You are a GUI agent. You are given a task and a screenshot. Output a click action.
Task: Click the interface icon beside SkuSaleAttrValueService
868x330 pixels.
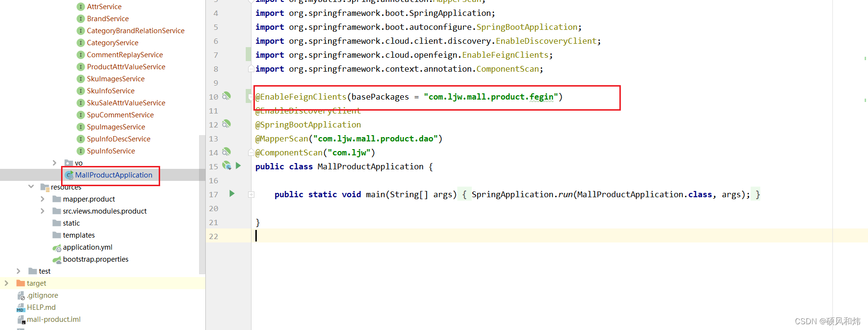(81, 103)
